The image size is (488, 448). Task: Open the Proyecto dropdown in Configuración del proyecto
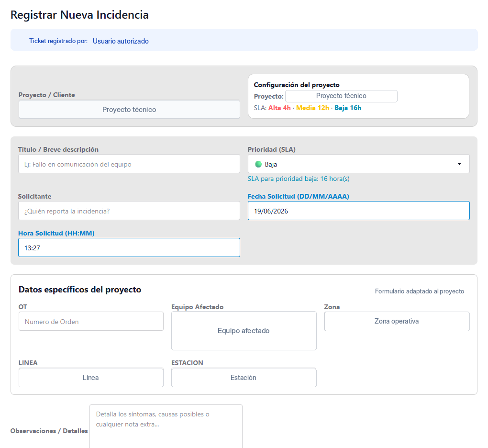(x=341, y=96)
